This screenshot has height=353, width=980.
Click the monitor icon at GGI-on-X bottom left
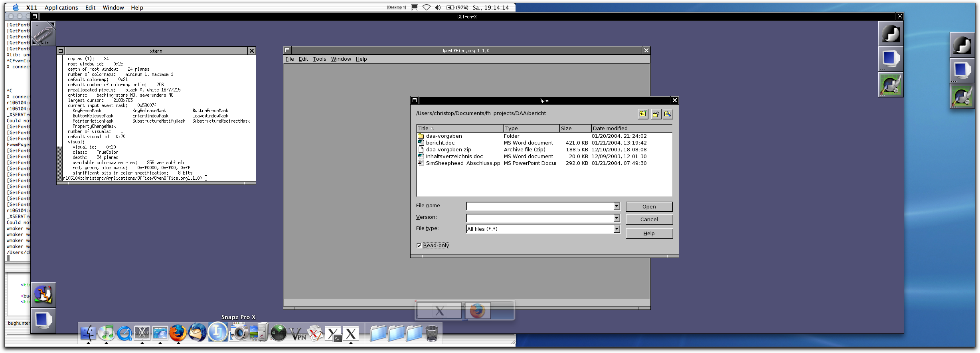tap(43, 321)
